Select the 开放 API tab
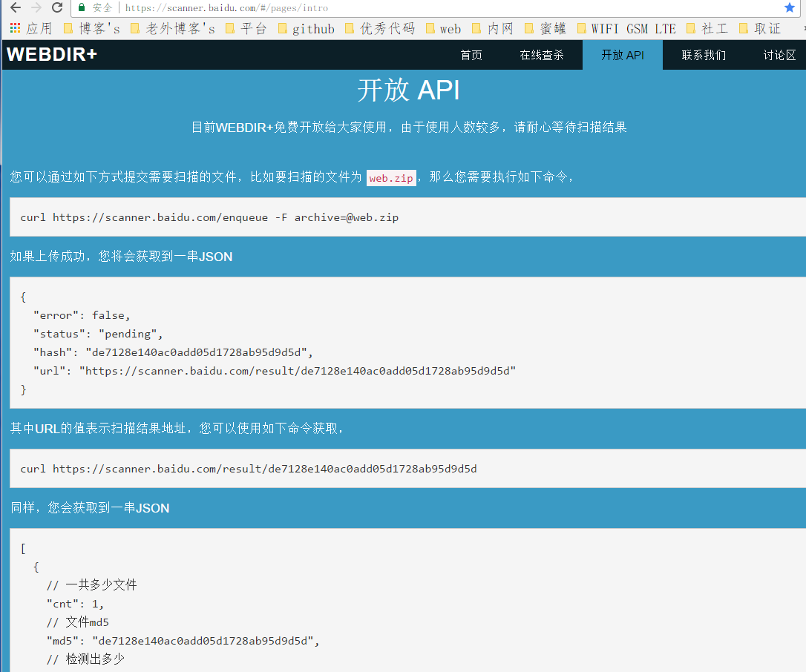The width and height of the screenshot is (806, 672). pyautogui.click(x=623, y=55)
